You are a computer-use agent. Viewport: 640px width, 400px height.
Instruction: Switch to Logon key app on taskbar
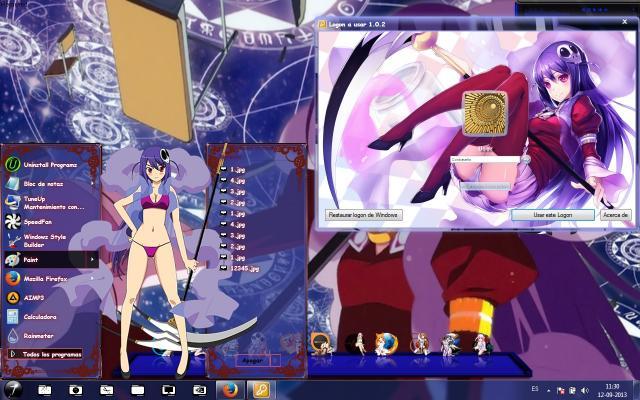(261, 390)
